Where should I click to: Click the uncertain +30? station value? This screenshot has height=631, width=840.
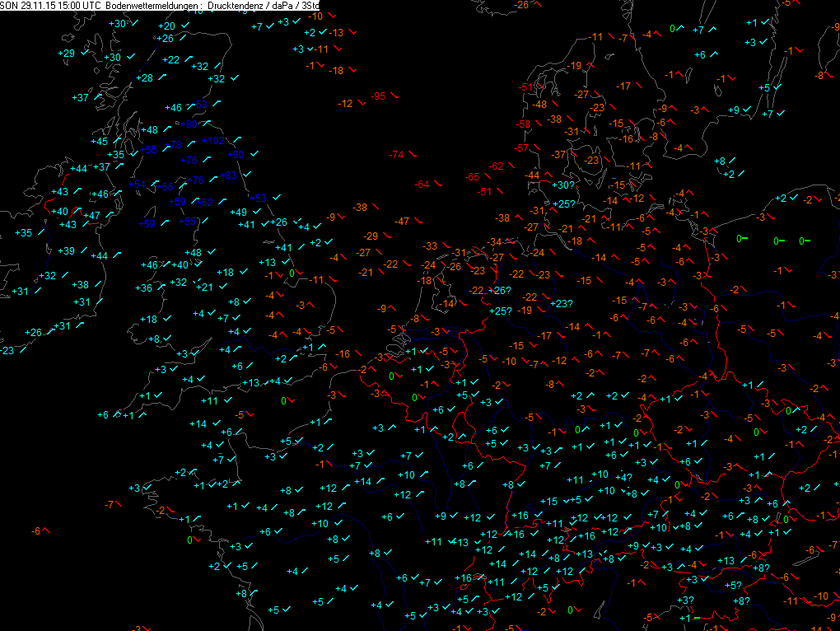(x=563, y=186)
